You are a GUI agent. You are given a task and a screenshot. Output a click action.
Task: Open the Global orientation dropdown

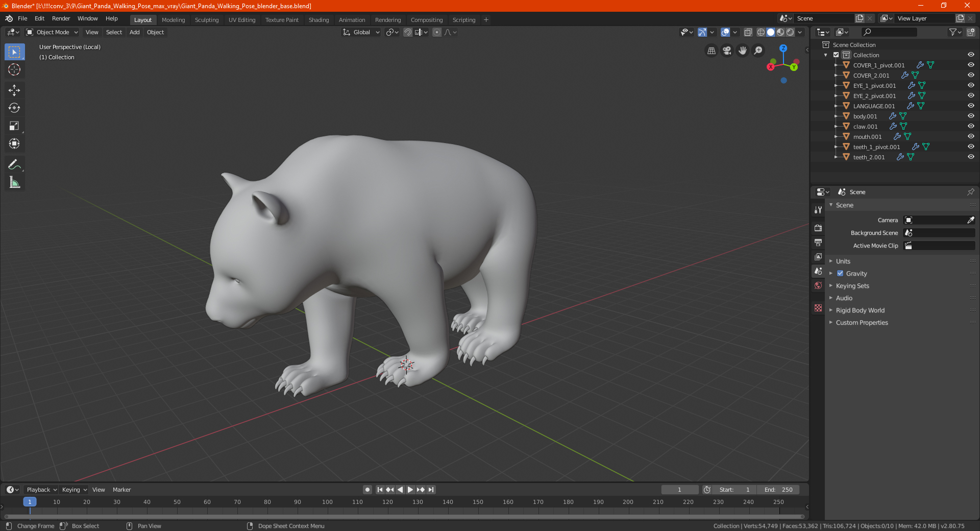click(361, 32)
